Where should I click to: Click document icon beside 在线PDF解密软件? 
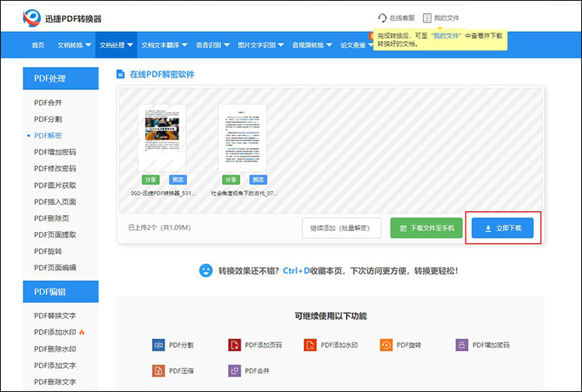pos(120,75)
